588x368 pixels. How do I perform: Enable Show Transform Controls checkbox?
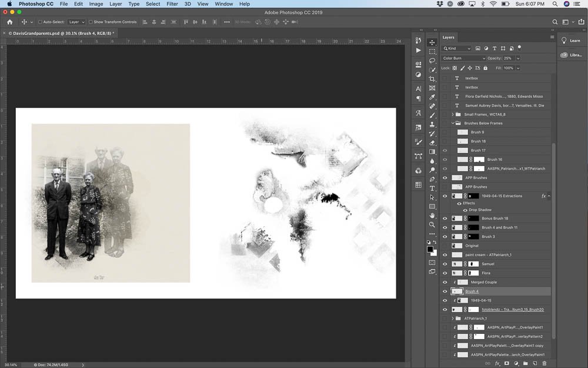coord(91,22)
